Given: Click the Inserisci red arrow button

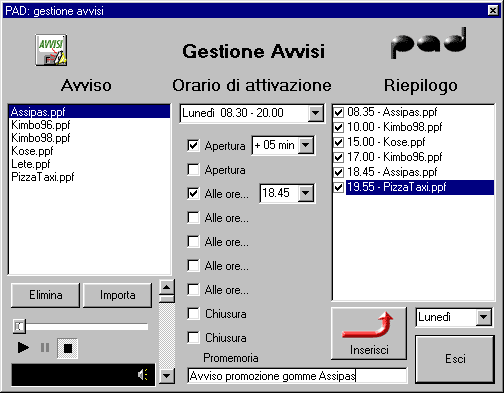Looking at the screenshot, I should 369,333.
